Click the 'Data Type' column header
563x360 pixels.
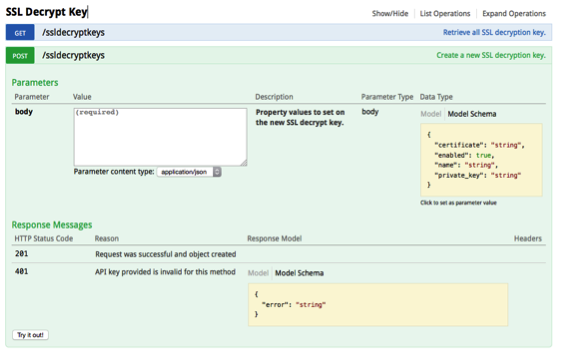(x=436, y=97)
